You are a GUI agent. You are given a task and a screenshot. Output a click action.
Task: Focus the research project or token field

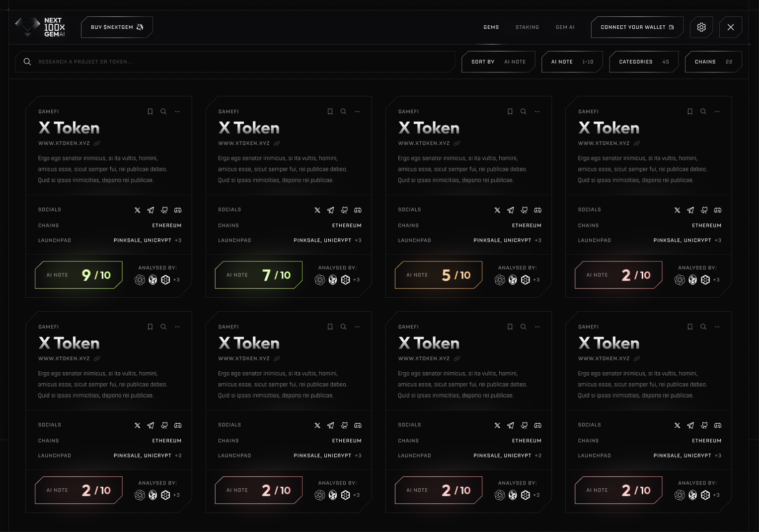(238, 62)
